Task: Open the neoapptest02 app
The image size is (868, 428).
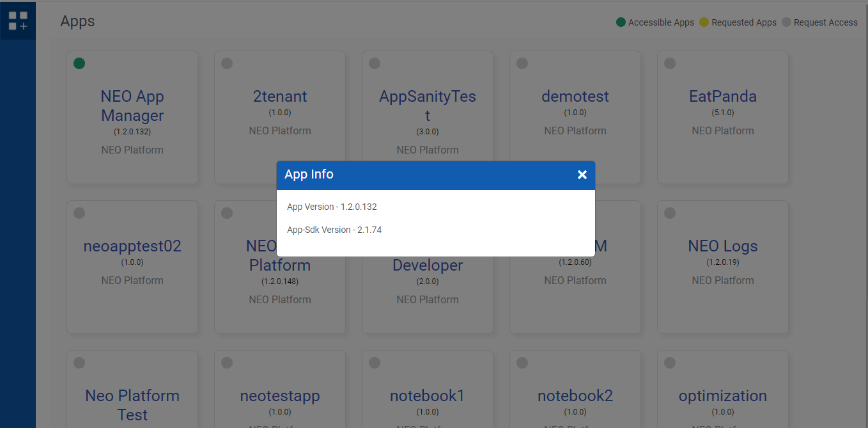Action: pos(132,246)
